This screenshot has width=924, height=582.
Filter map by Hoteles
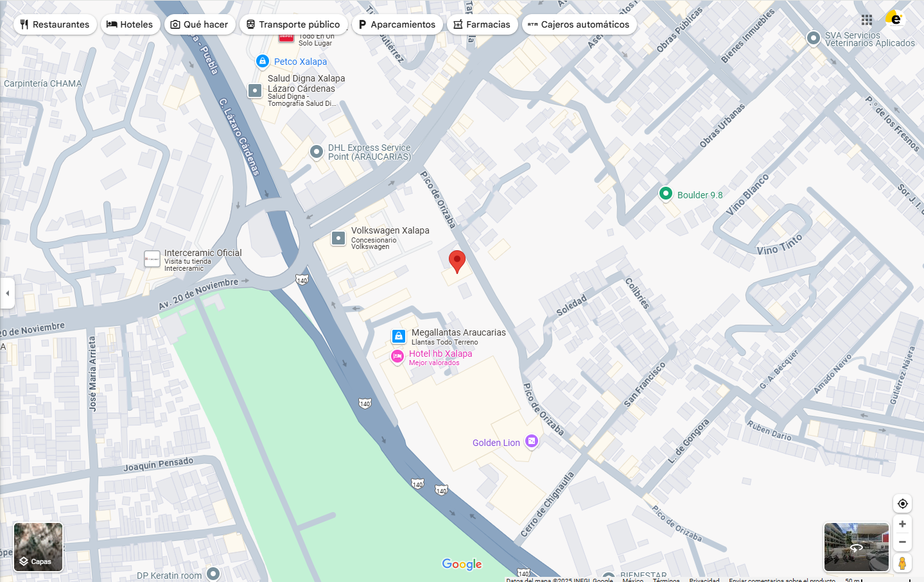[130, 24]
